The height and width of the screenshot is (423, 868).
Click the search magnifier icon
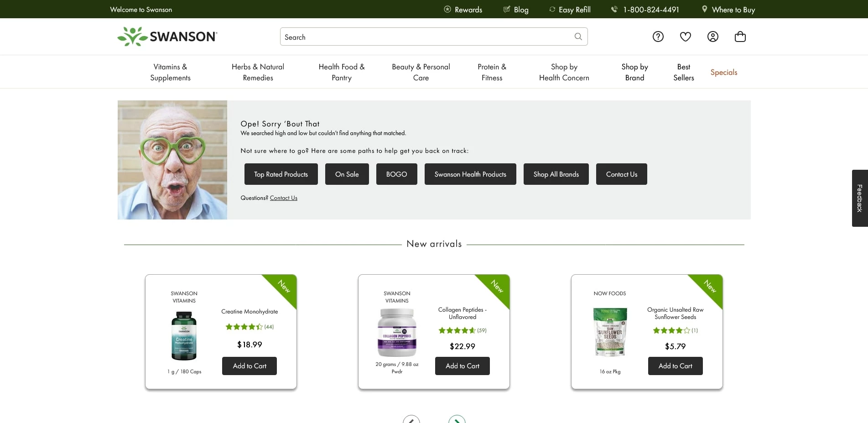coord(578,37)
